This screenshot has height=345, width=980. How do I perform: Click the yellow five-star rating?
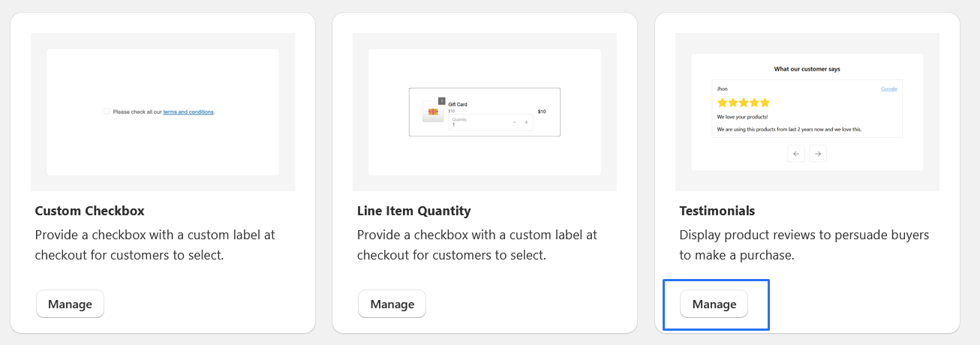(x=743, y=102)
